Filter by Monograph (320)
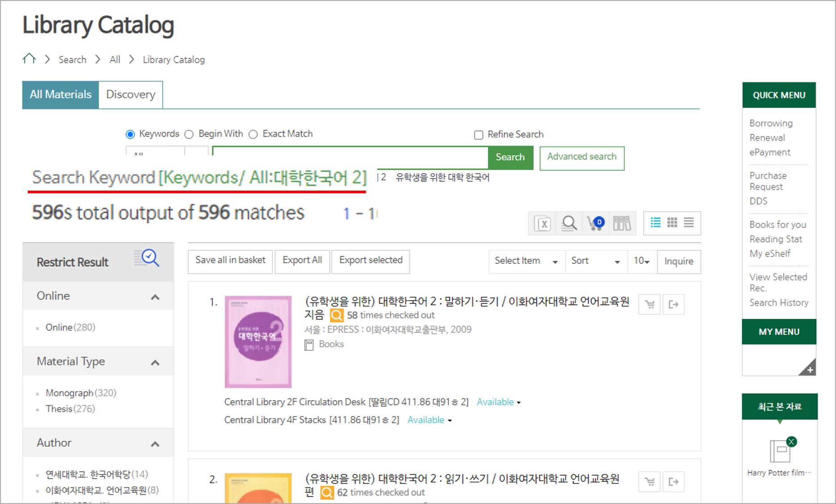Screen dimensions: 836x504 coord(81,393)
